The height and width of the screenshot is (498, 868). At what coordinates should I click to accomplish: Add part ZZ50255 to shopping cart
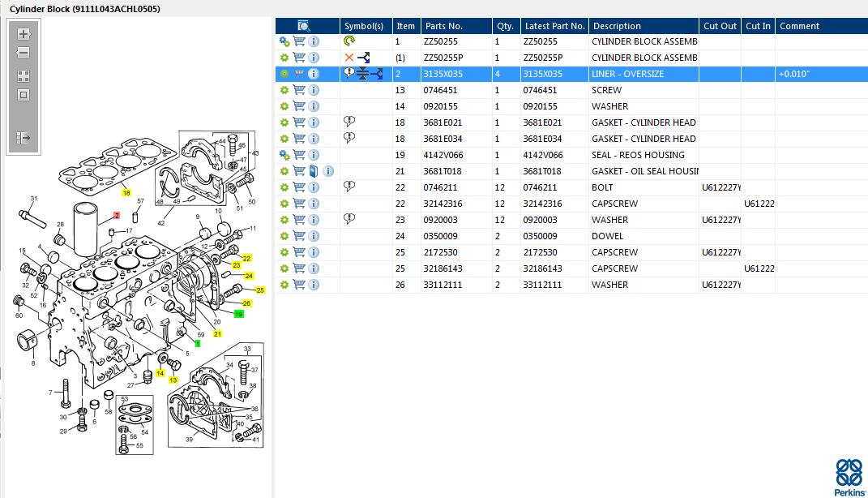pos(299,41)
